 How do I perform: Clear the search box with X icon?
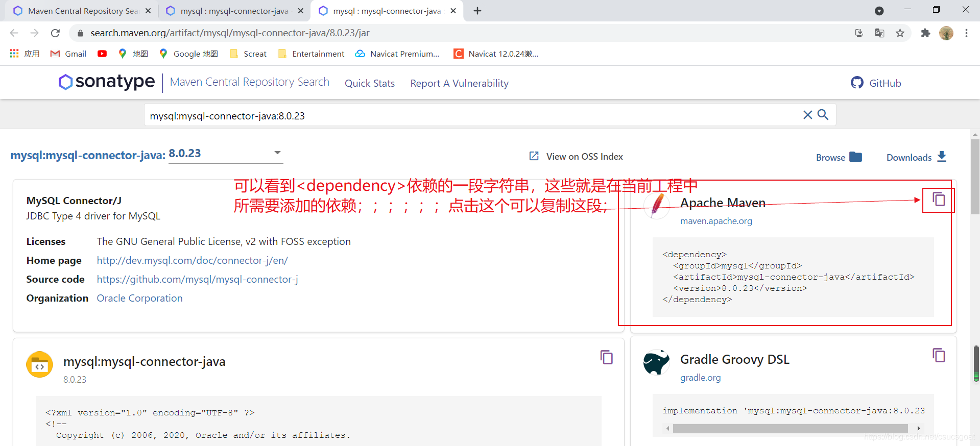[x=807, y=115]
